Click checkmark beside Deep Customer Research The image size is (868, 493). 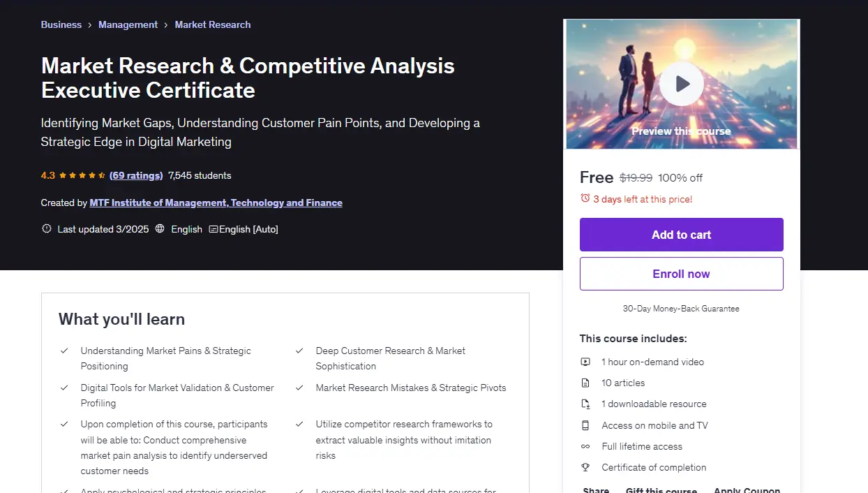coord(299,351)
